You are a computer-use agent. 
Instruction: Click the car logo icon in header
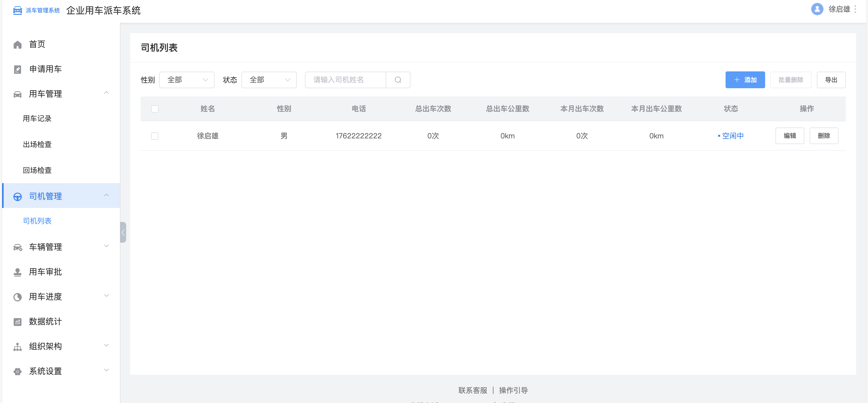[18, 10]
